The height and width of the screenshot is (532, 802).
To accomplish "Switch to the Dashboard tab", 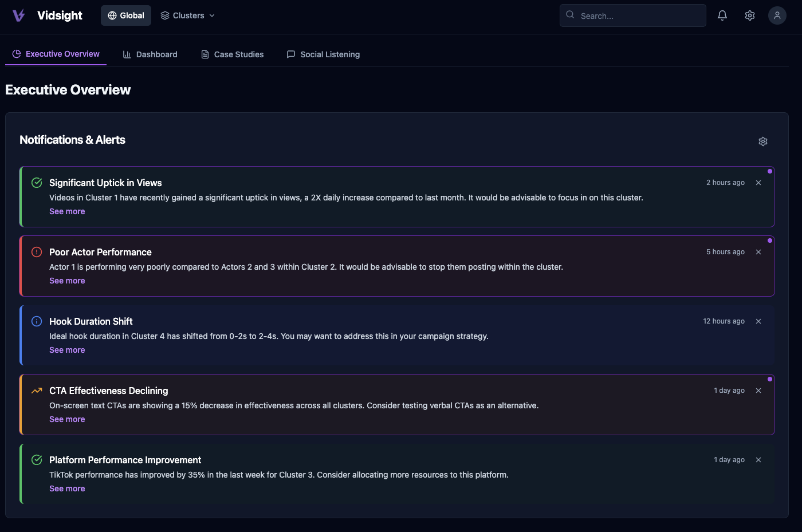I will click(150, 54).
